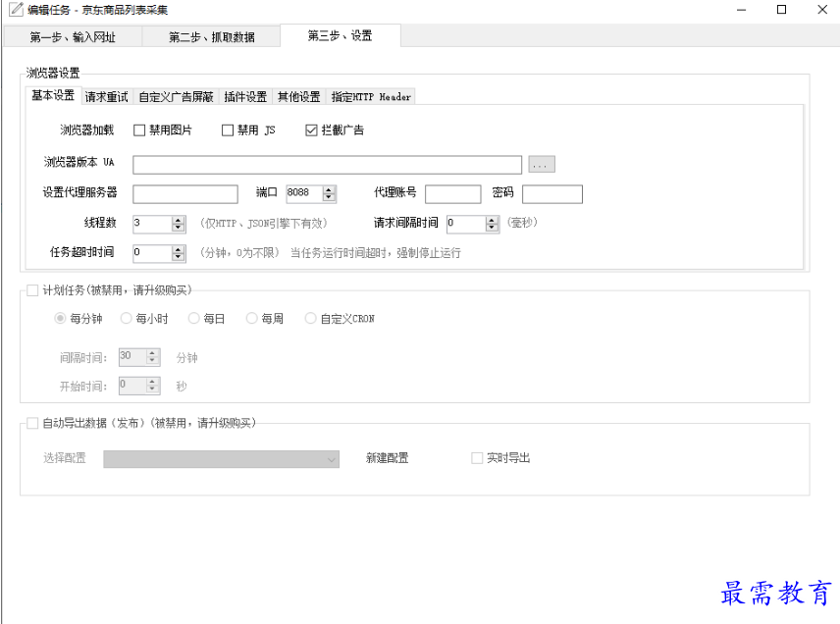The image size is (840, 624).
Task: Toggle the 实时导出 checkbox
Action: [477, 458]
